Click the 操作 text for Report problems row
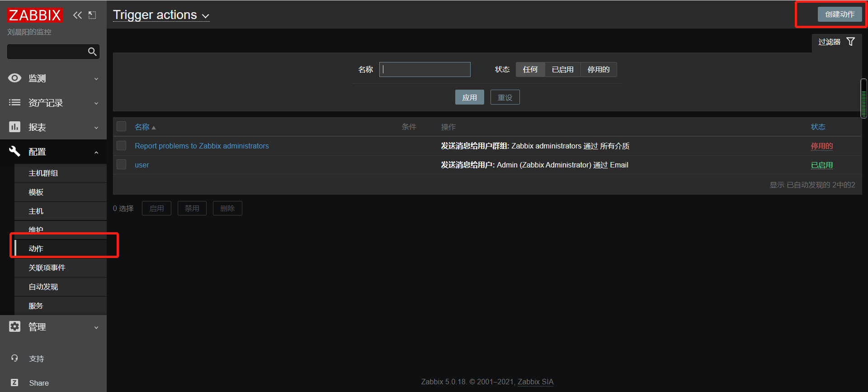The width and height of the screenshot is (868, 392). [535, 146]
